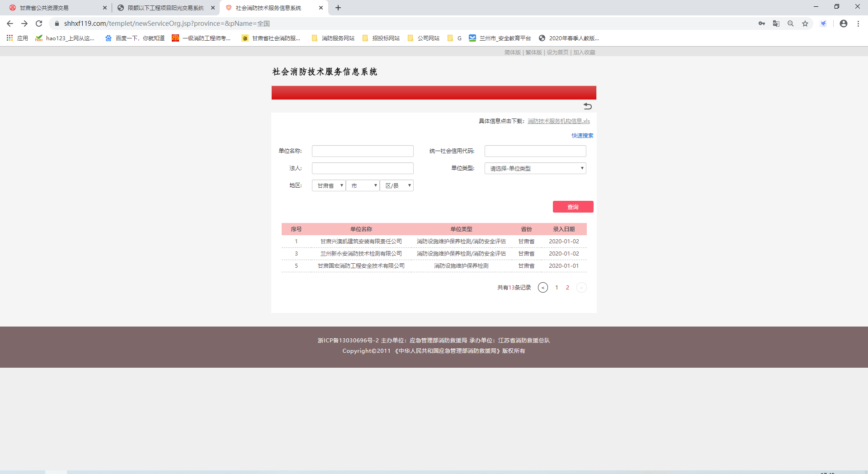Download 消防技术服务机构信息.xls file
The width and height of the screenshot is (868, 474).
pos(559,121)
